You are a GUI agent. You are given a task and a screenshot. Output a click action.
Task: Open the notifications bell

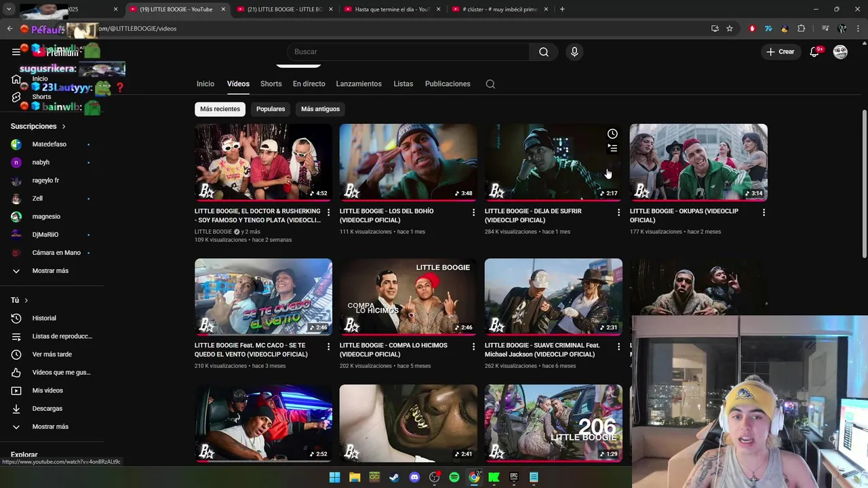pyautogui.click(x=815, y=52)
